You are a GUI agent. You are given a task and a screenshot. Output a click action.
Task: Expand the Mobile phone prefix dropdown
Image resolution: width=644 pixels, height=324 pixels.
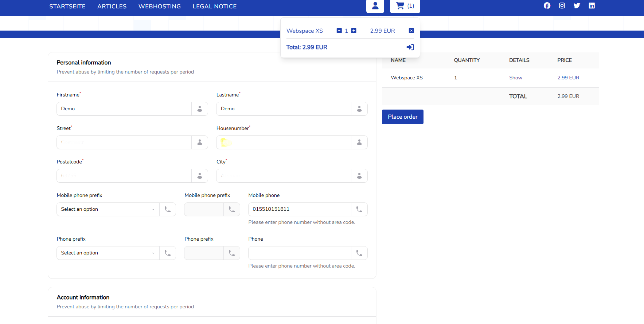tap(108, 209)
